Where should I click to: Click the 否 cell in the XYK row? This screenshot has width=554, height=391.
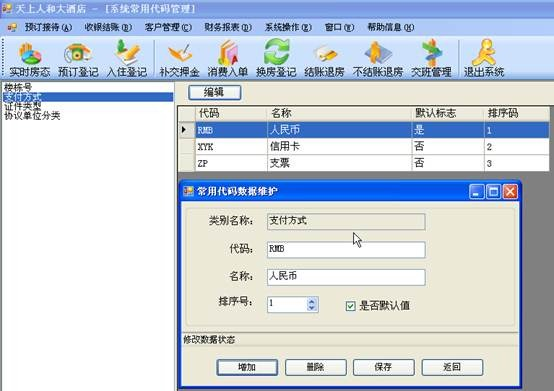(448, 147)
